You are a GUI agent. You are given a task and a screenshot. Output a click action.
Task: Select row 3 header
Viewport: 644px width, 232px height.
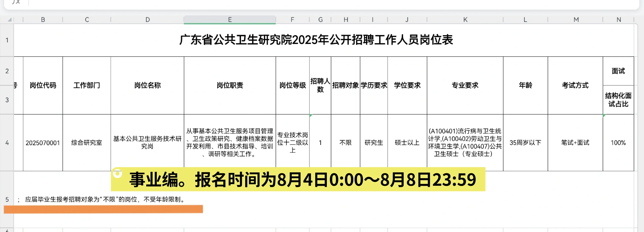point(7,100)
